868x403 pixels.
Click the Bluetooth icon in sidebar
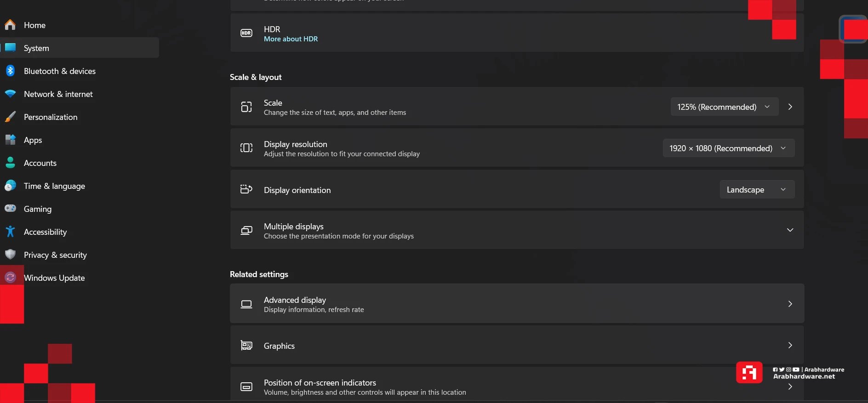pos(10,71)
